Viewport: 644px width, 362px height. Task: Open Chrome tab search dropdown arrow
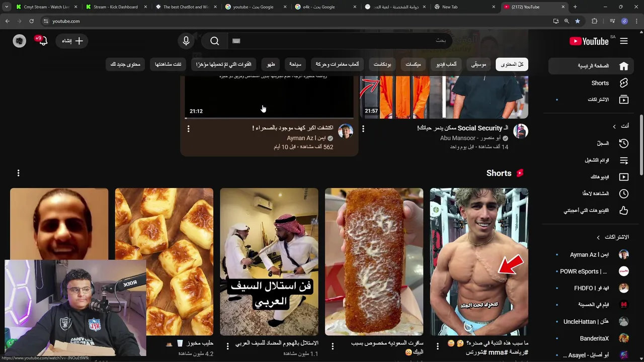click(7, 7)
